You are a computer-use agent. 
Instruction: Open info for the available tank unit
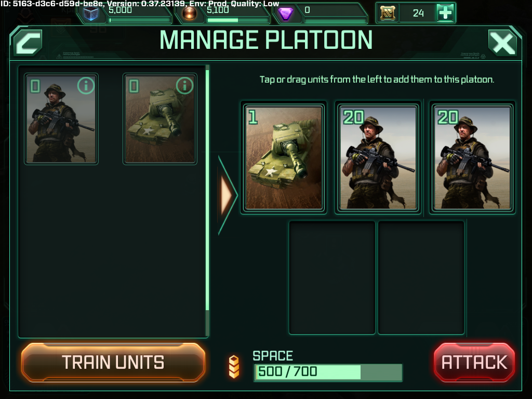coord(184,86)
